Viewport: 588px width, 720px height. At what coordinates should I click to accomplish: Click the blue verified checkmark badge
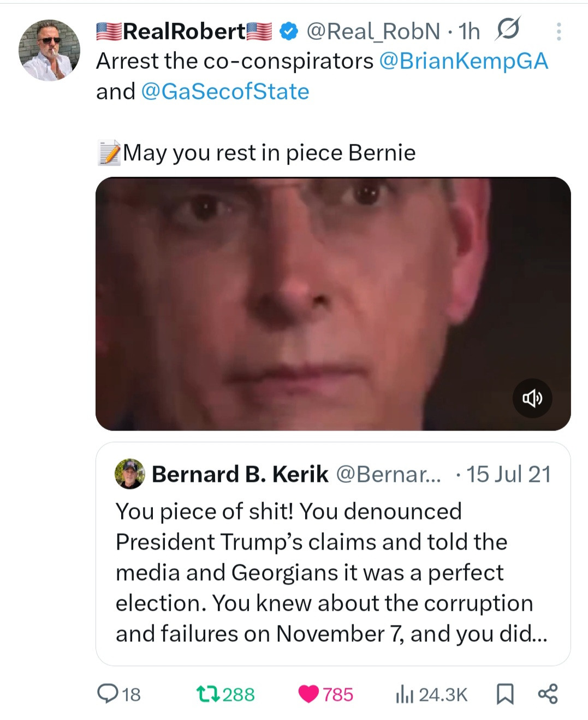pos(288,32)
